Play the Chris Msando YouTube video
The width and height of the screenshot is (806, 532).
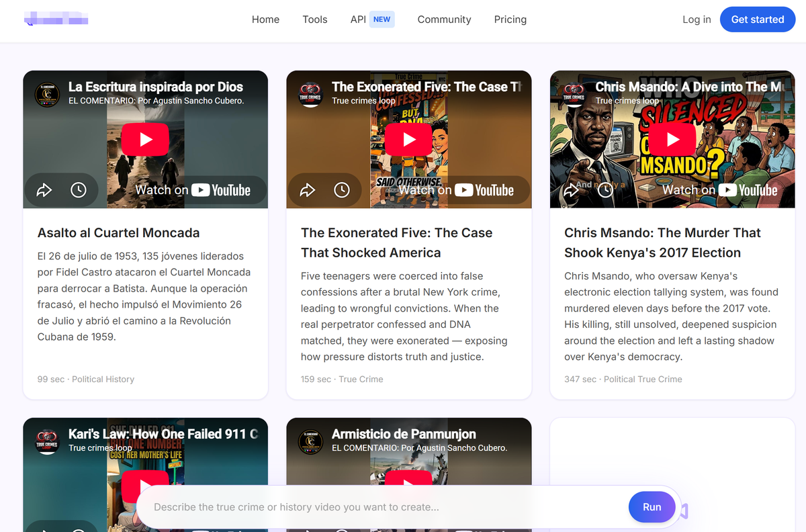click(x=672, y=140)
